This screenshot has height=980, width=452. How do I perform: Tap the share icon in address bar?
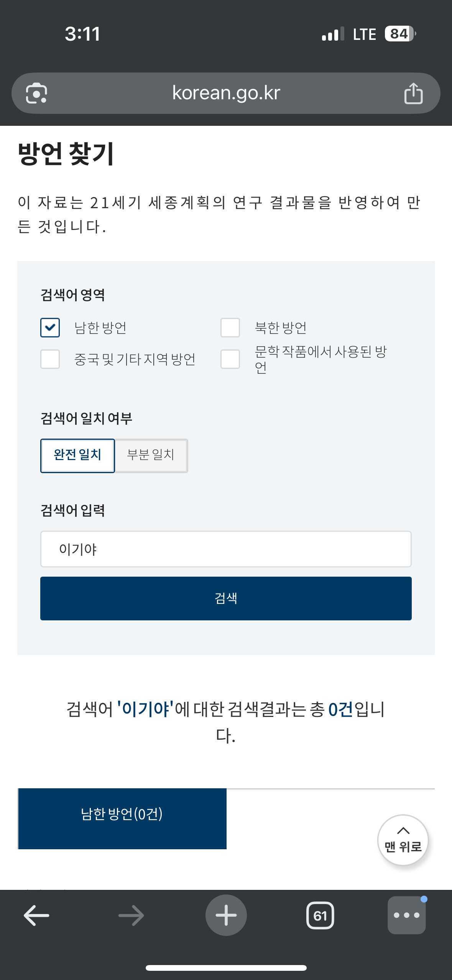click(x=413, y=93)
